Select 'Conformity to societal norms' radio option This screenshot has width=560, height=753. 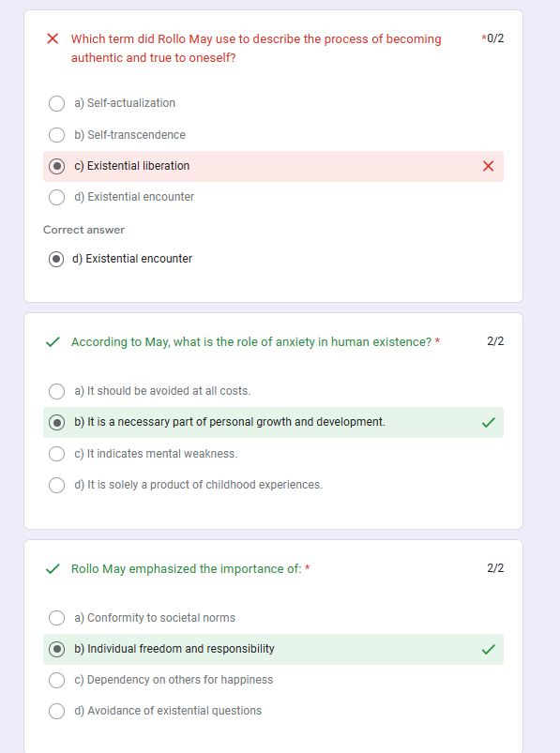pyautogui.click(x=56, y=618)
